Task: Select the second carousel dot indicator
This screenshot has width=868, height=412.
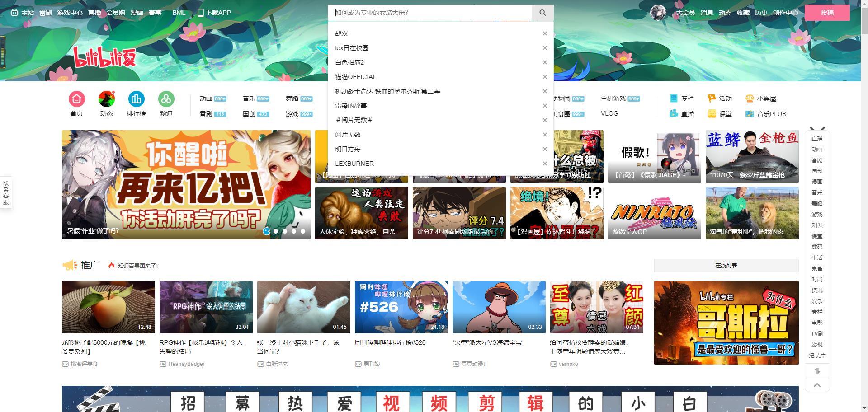Action: (x=276, y=231)
